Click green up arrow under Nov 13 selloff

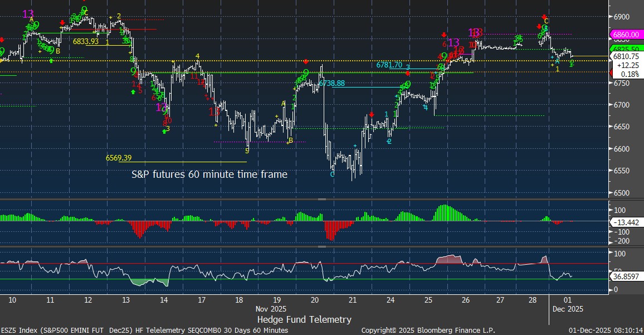133,92
